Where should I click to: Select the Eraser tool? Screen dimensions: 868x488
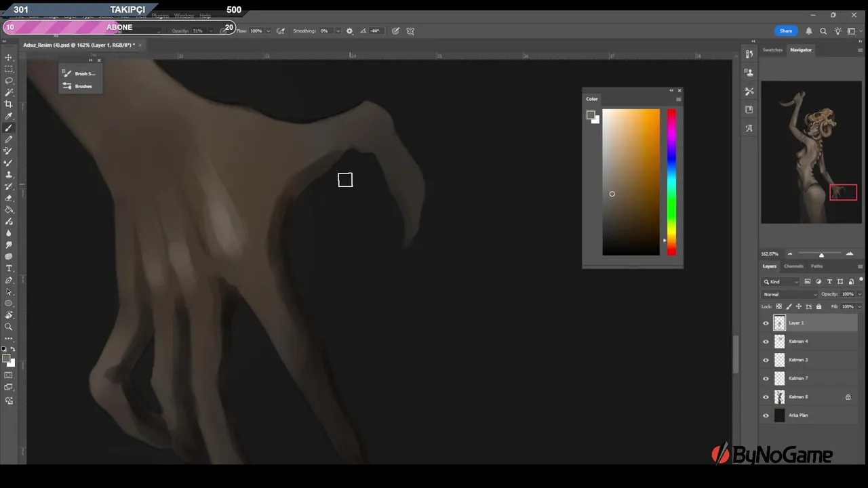tap(9, 198)
